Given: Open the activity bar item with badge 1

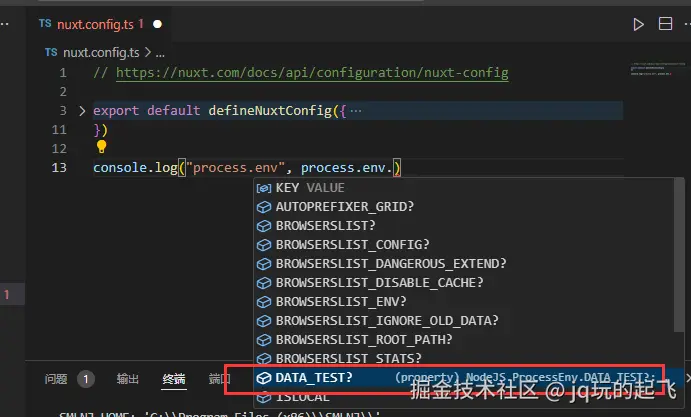Looking at the screenshot, I should 12,294.
